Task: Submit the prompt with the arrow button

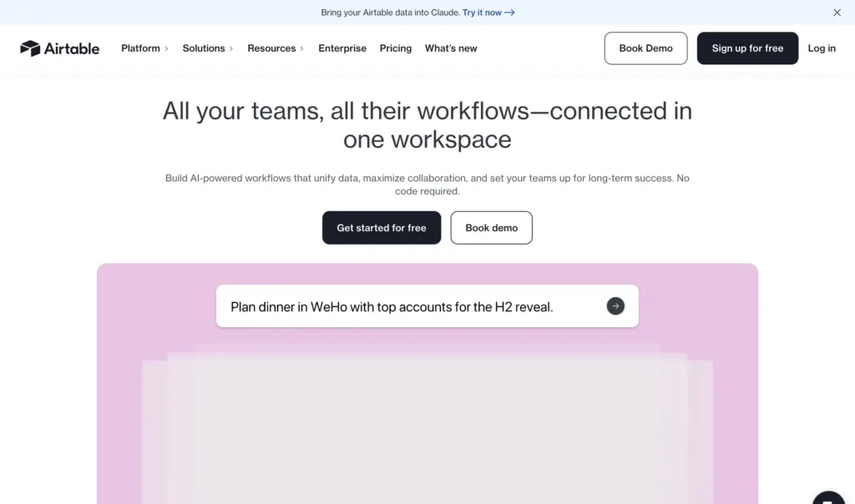Action: (615, 306)
